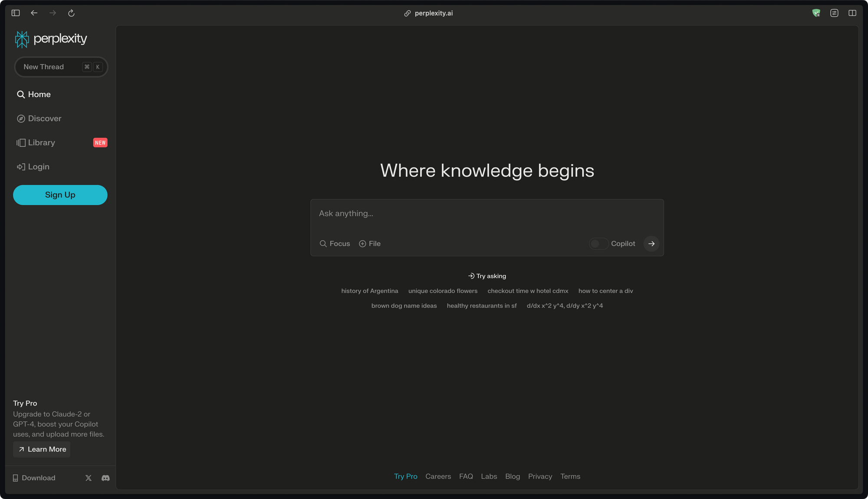Try asking 'history of Argentina'
The width and height of the screenshot is (868, 499).
pos(369,291)
